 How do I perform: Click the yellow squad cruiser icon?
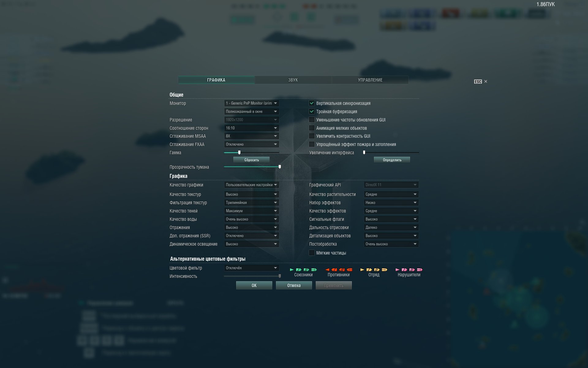pos(369,270)
